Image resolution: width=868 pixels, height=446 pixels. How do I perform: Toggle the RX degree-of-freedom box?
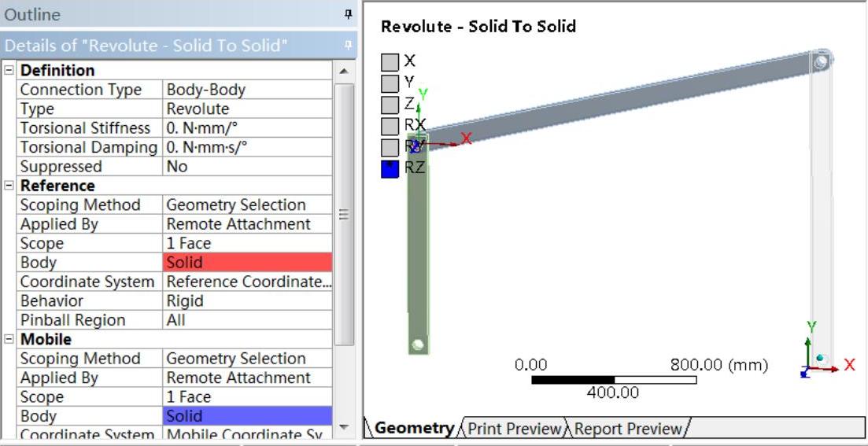click(x=390, y=126)
